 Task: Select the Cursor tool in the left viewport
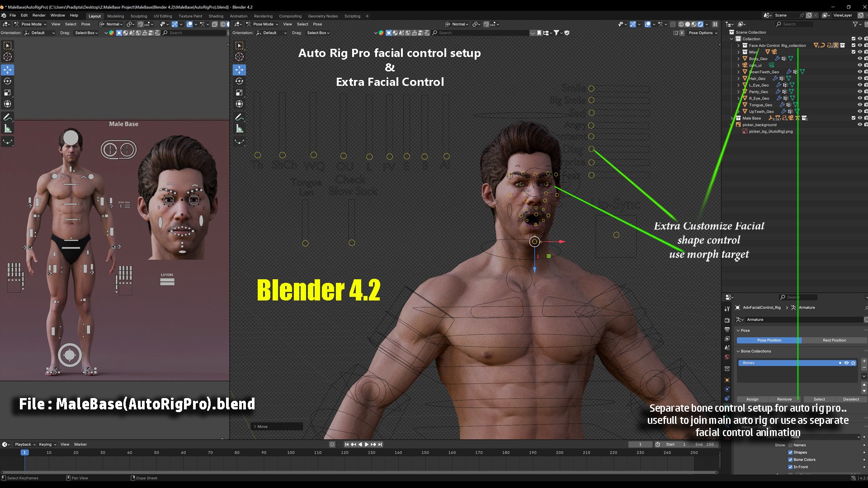pos(8,57)
